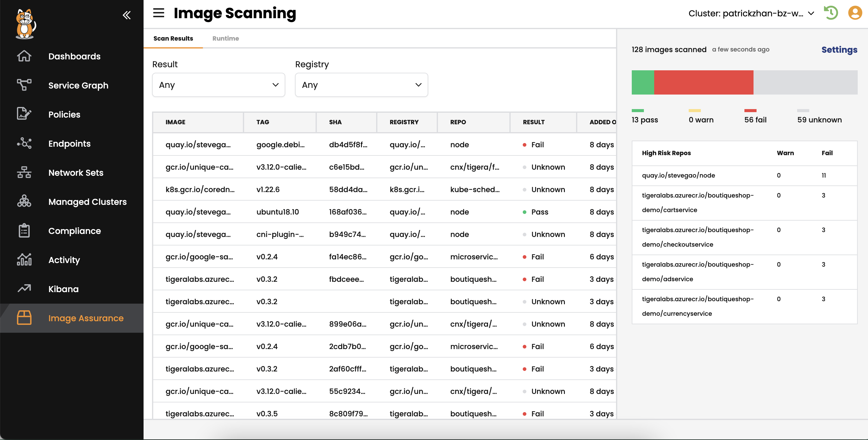Open Policies section
This screenshot has width=868, height=440.
(65, 114)
